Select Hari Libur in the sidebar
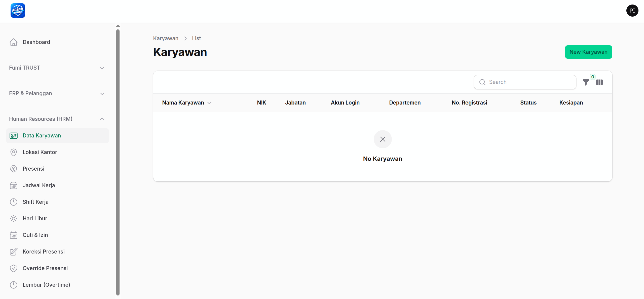The height and width of the screenshot is (299, 644). pyautogui.click(x=57, y=219)
